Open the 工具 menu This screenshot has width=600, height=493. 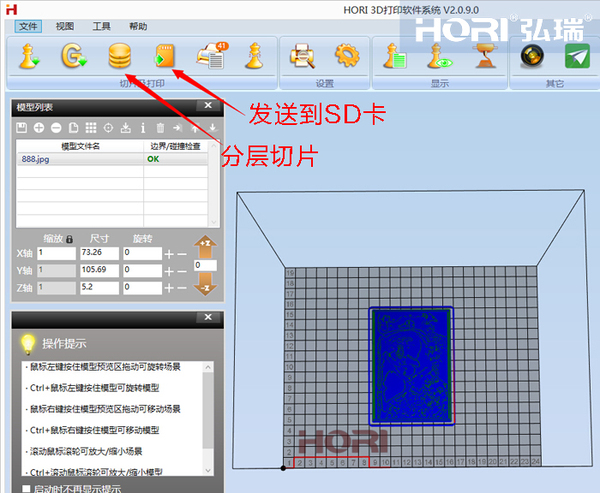click(x=101, y=26)
